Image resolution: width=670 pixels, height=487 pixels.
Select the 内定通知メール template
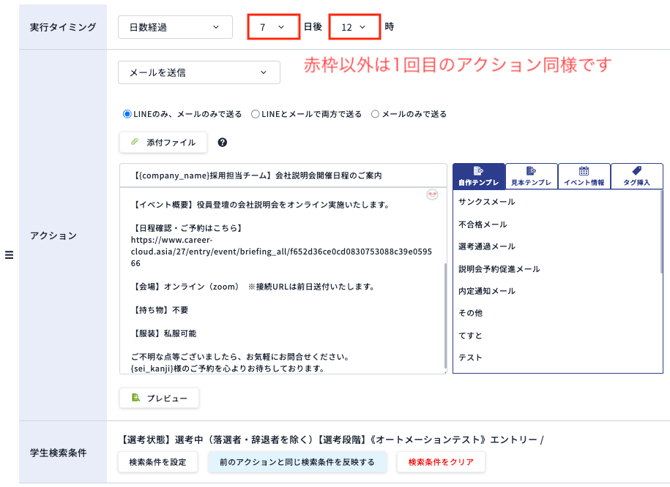point(487,291)
